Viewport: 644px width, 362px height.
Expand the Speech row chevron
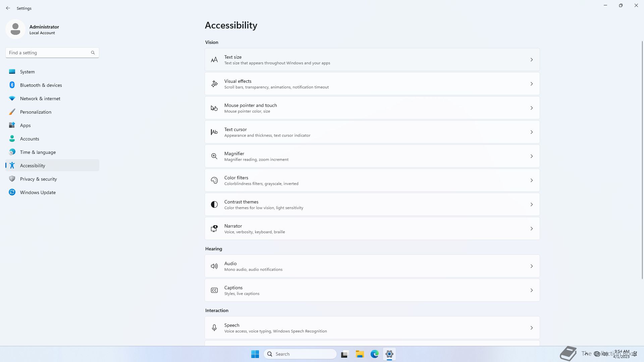(532, 328)
